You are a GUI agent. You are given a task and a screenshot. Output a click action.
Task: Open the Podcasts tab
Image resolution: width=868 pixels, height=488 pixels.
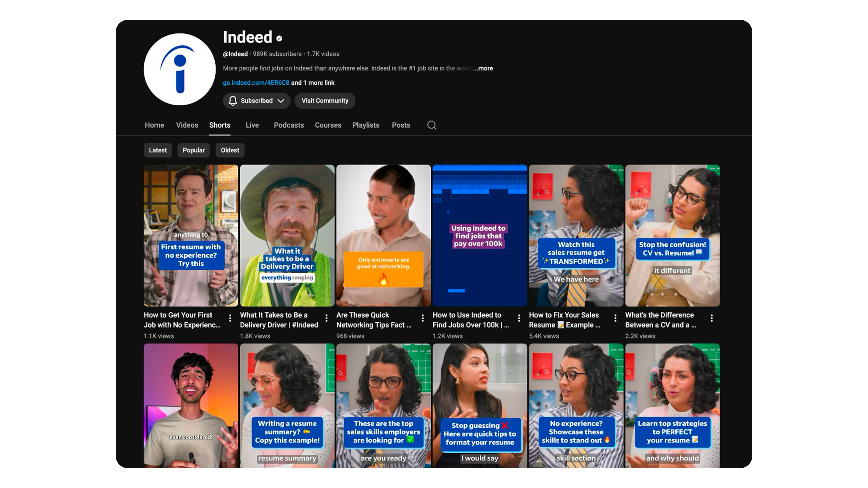289,125
